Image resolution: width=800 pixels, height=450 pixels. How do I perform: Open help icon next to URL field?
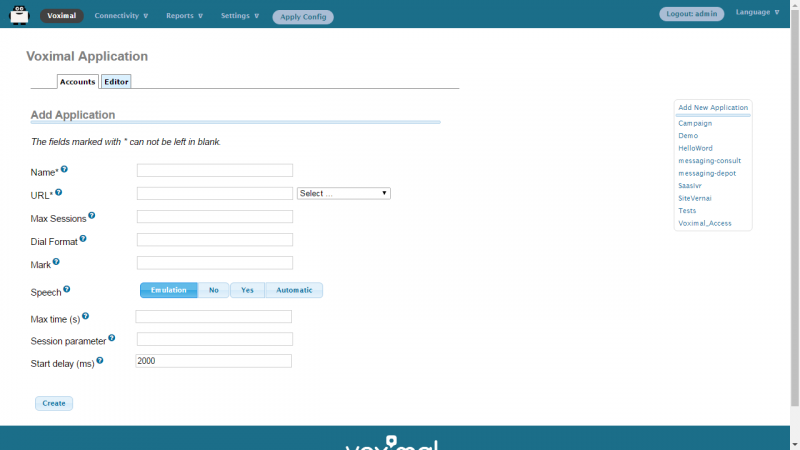59,192
